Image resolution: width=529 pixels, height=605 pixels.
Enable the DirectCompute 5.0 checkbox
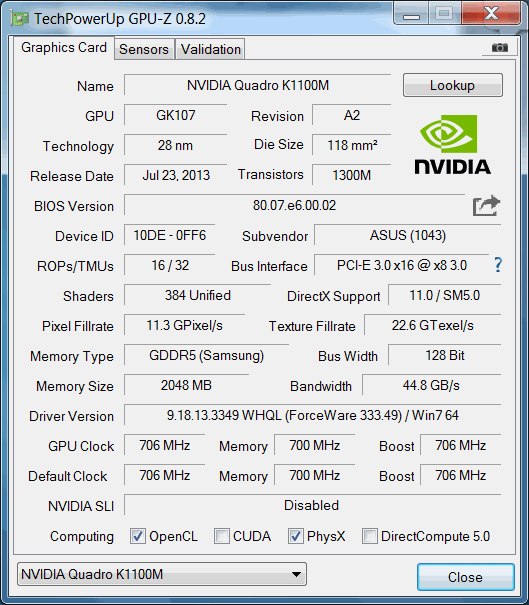click(x=370, y=536)
